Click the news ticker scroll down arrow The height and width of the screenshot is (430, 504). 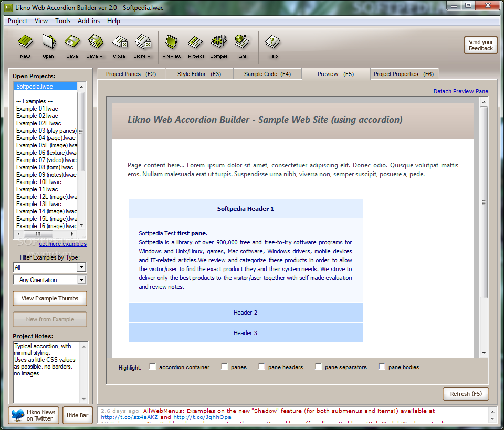click(x=492, y=419)
